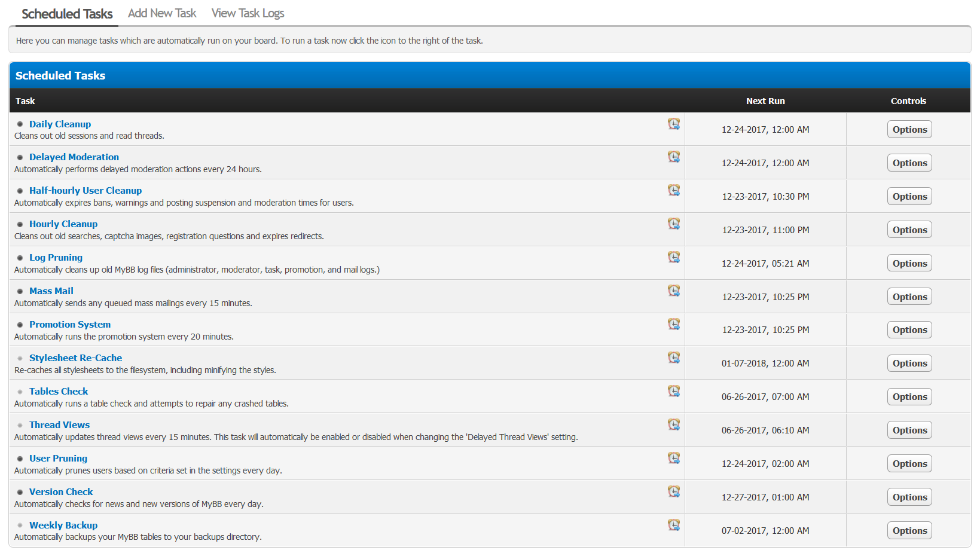Open the Delayed Moderation task link

pos(74,157)
